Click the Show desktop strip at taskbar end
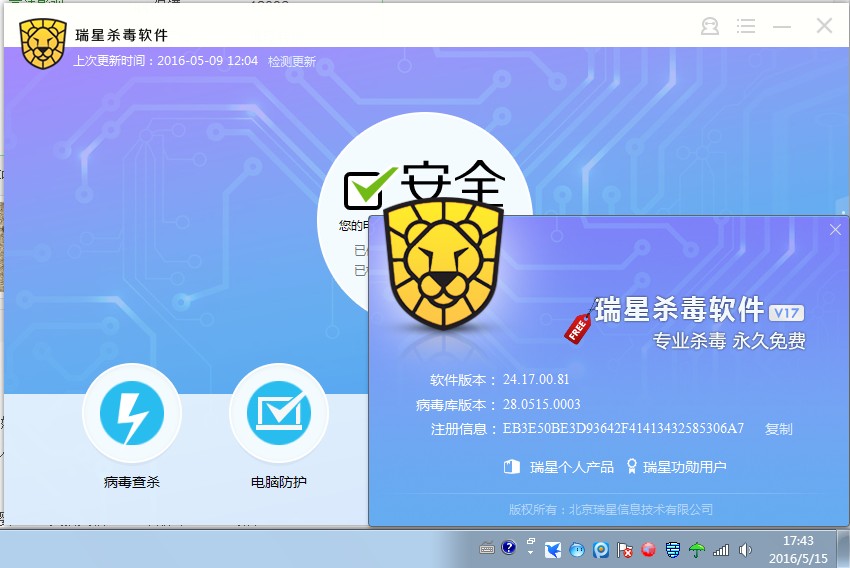The image size is (850, 568). (x=844, y=549)
